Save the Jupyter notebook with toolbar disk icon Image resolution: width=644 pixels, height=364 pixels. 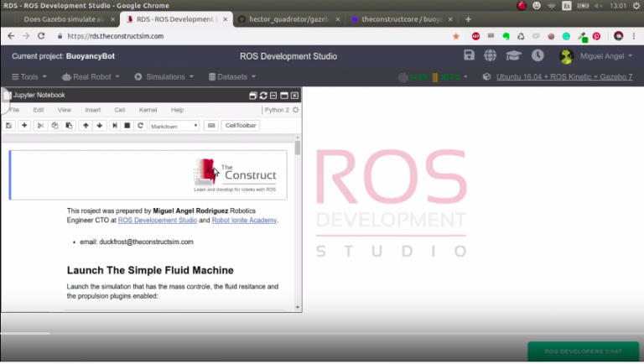pyautogui.click(x=8, y=125)
